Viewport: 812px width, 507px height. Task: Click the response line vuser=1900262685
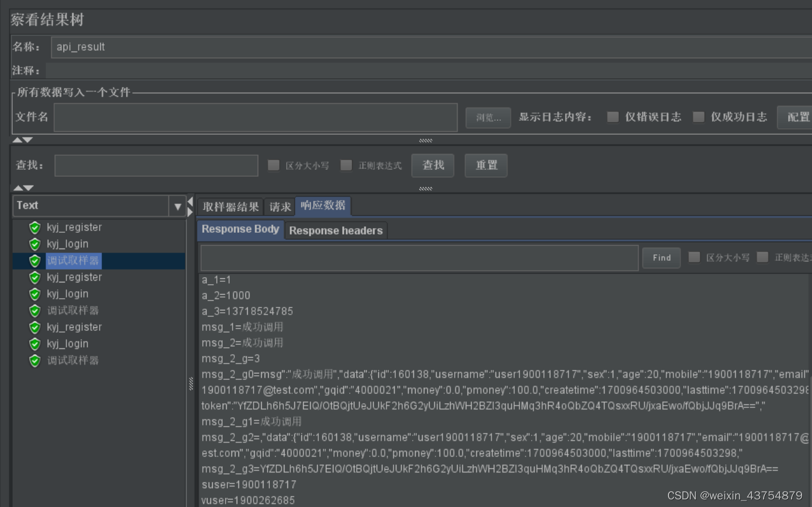click(x=248, y=501)
